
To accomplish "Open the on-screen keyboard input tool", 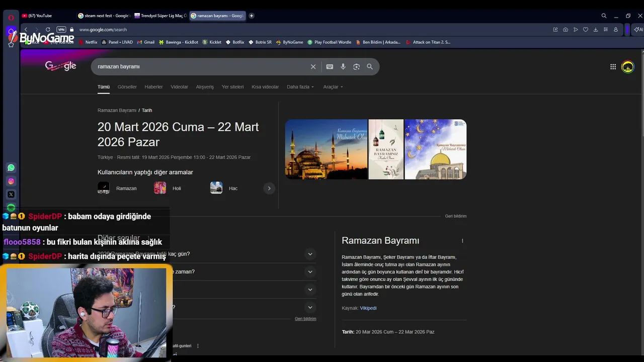I will tap(330, 66).
